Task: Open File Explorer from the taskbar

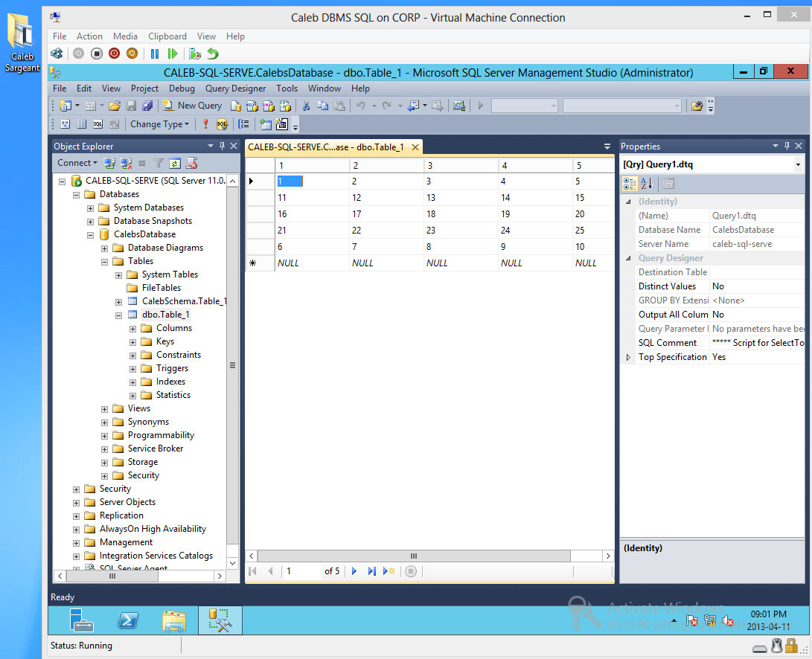Action: (174, 620)
